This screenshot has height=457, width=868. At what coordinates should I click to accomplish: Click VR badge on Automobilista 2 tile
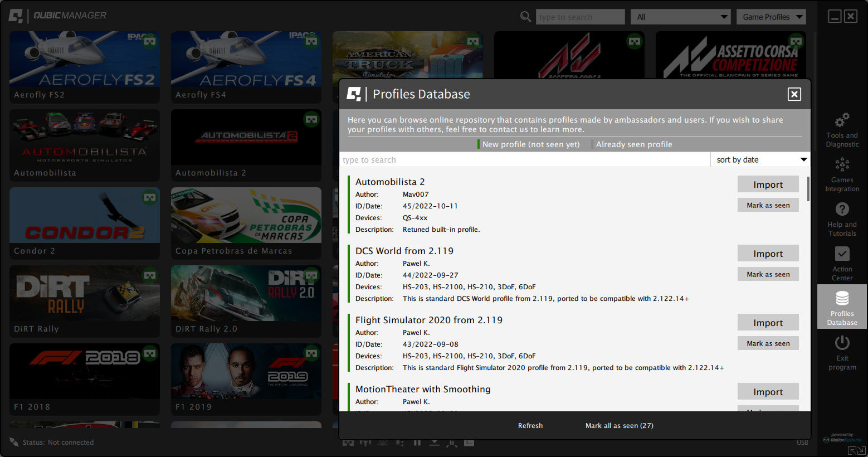coord(311,119)
